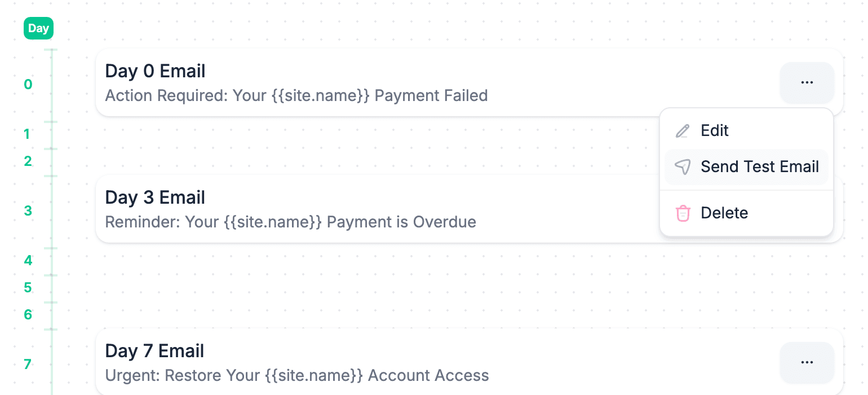Click the Payment is Overdue subject line
This screenshot has width=868, height=395.
[x=290, y=222]
